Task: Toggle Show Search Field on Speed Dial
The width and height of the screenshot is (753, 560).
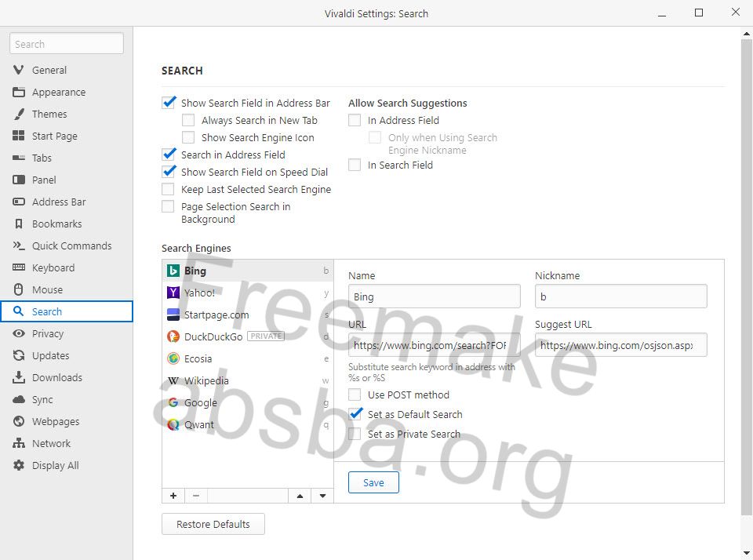Action: point(169,172)
